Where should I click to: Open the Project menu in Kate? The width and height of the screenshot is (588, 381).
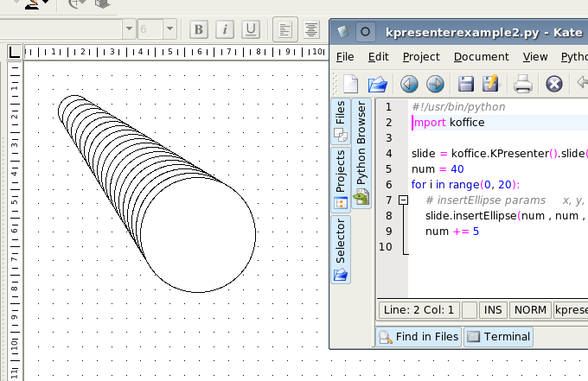pos(421,57)
